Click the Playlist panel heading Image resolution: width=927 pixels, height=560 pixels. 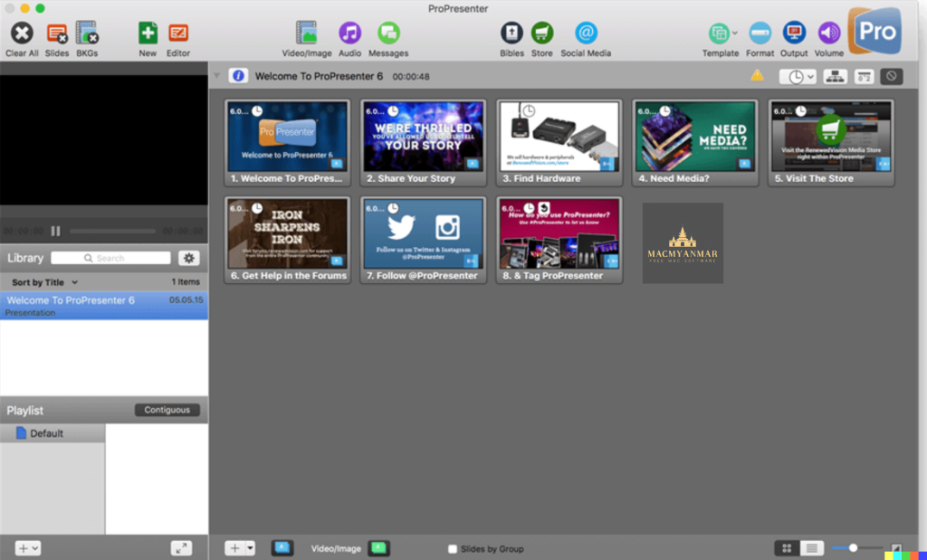tap(24, 411)
